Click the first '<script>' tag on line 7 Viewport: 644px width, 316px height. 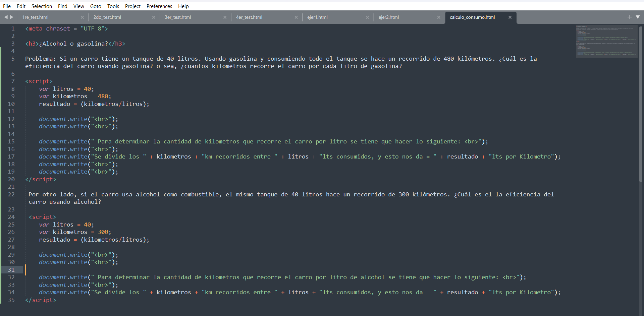39,81
